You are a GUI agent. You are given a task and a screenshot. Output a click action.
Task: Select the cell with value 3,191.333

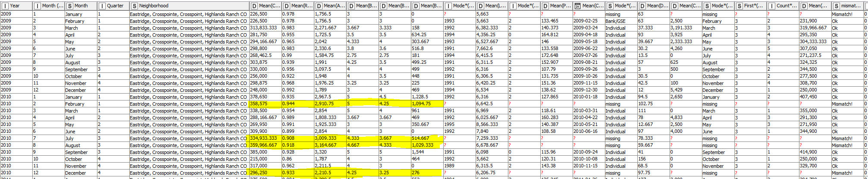click(x=686, y=28)
